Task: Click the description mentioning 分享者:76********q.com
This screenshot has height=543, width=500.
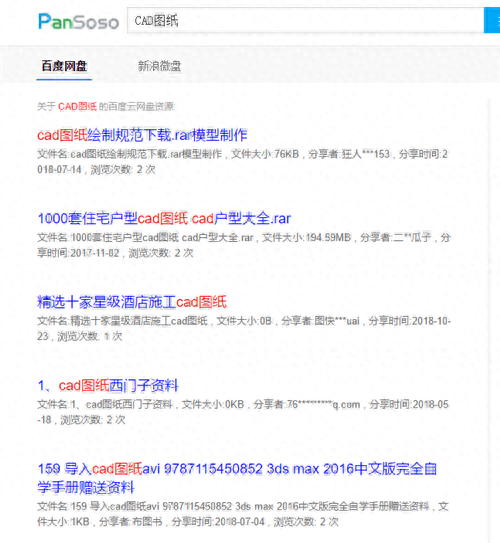Action: 243,412
